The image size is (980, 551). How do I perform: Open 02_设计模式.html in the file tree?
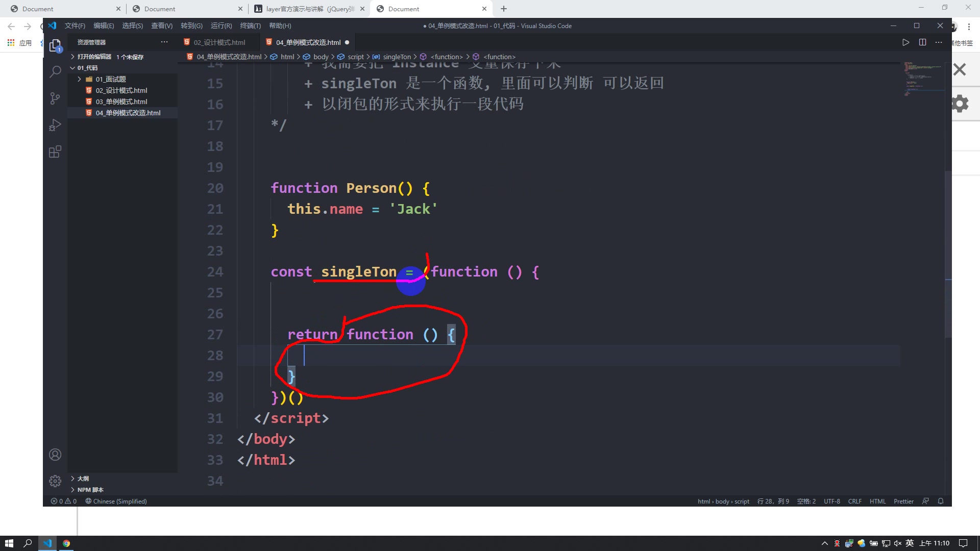121,90
